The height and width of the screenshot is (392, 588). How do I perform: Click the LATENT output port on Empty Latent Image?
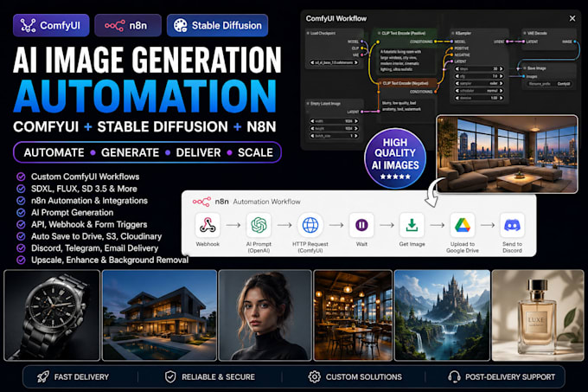[x=361, y=112]
